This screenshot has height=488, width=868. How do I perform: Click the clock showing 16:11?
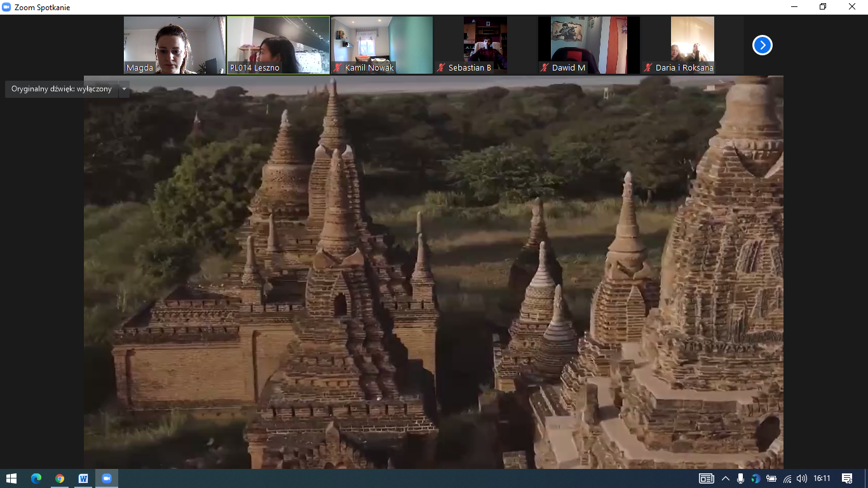(822, 478)
